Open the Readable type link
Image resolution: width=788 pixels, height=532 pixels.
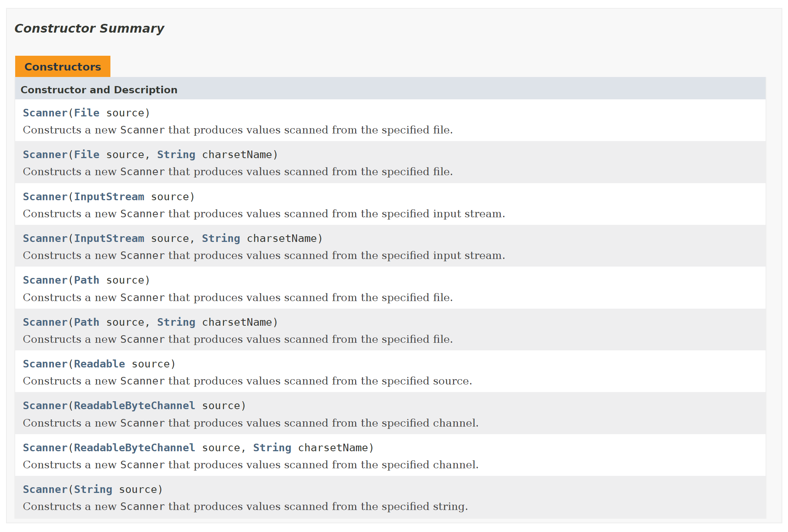[x=99, y=364]
